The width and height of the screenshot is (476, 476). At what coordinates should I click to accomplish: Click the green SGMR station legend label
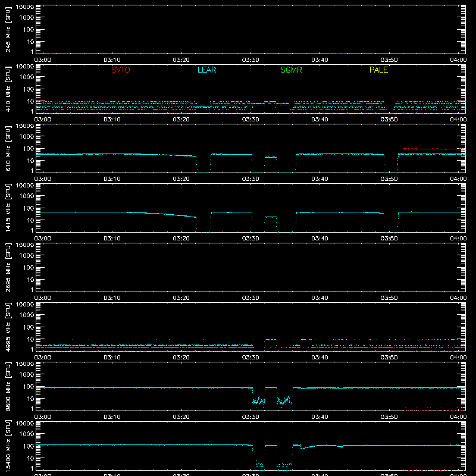pos(291,70)
